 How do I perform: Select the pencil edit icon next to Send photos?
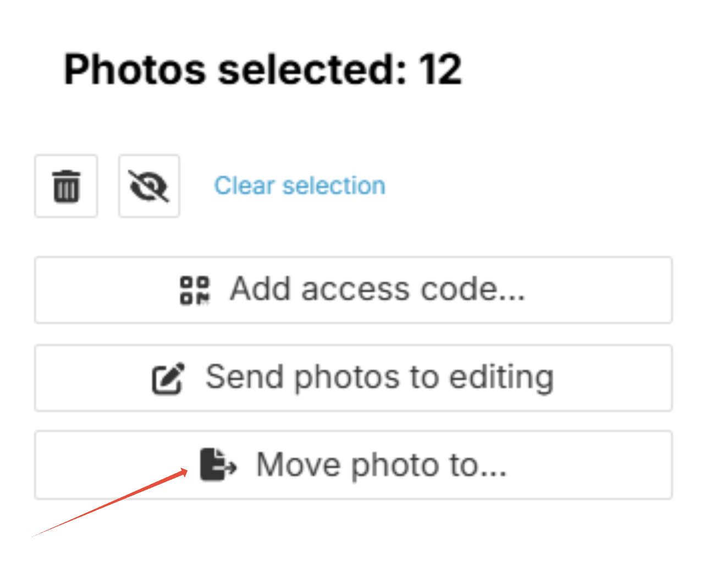tap(166, 378)
